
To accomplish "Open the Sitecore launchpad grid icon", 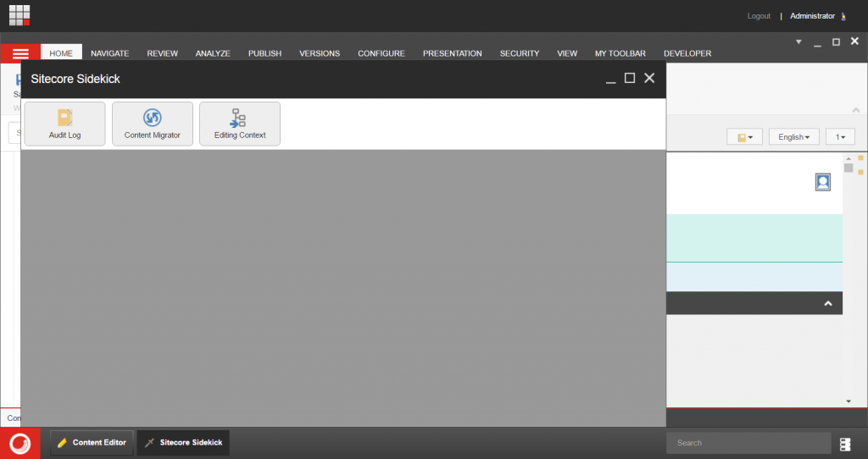I will click(x=19, y=15).
